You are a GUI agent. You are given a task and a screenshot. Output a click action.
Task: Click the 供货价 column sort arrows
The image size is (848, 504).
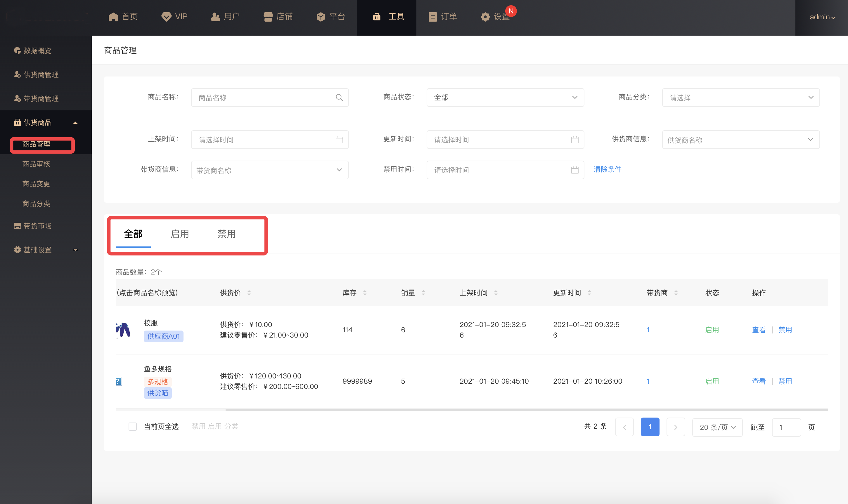[x=249, y=293]
